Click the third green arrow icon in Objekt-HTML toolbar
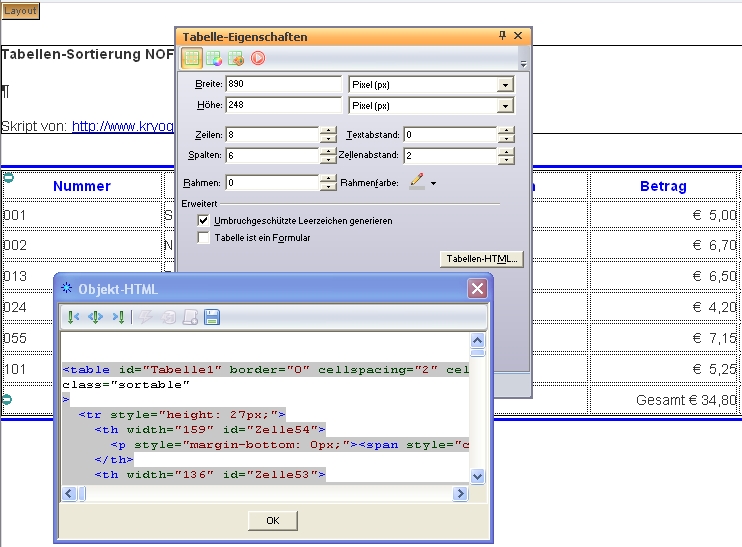 click(x=118, y=317)
